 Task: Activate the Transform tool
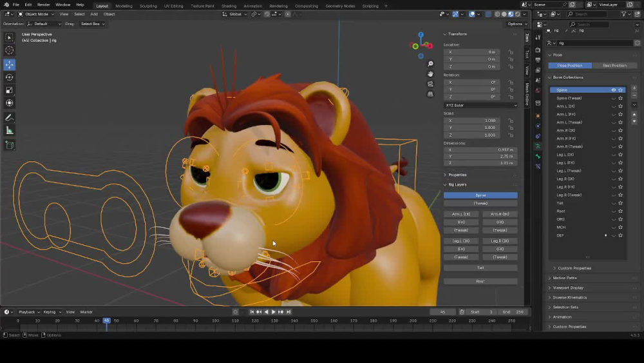pyautogui.click(x=9, y=103)
